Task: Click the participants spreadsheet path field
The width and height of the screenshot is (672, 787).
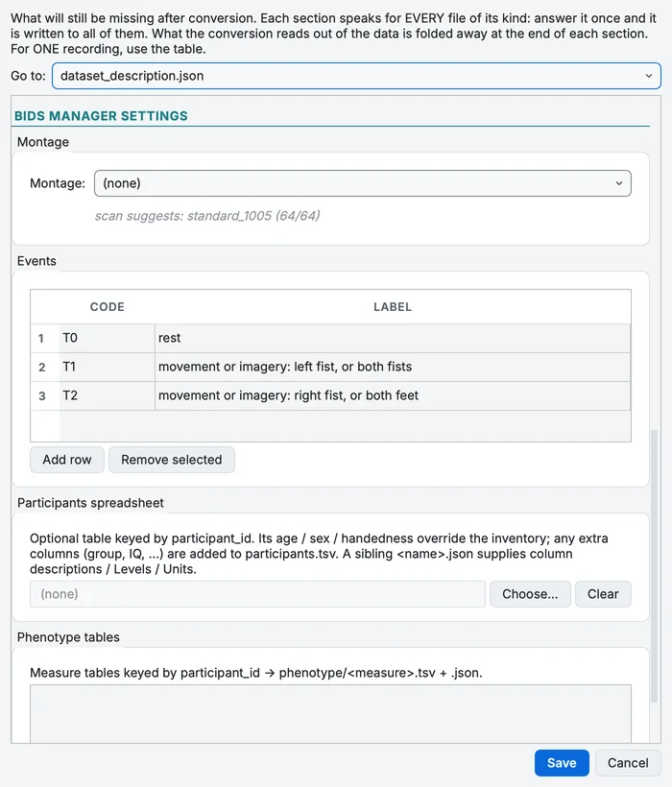Action: (x=257, y=594)
